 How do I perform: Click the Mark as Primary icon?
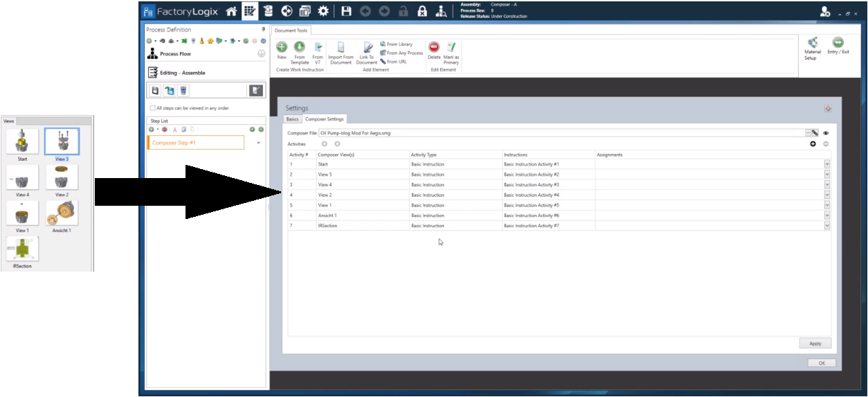point(451,47)
